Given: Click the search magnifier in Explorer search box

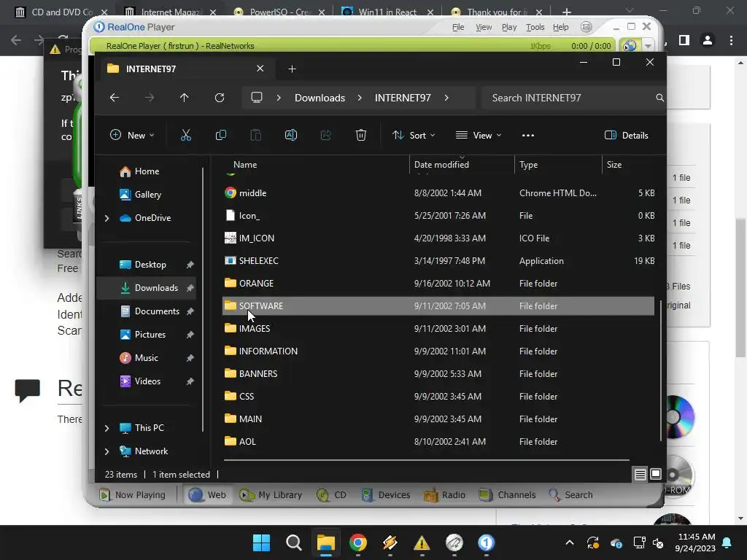Looking at the screenshot, I should coord(659,98).
